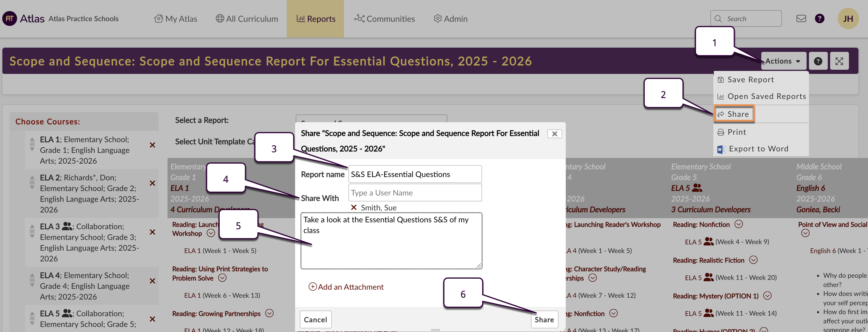Click the Add an Attachment plus icon
This screenshot has height=332, width=868.
point(312,286)
